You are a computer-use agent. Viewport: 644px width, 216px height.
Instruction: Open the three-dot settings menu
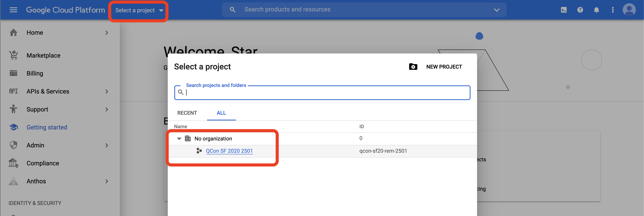(x=613, y=10)
